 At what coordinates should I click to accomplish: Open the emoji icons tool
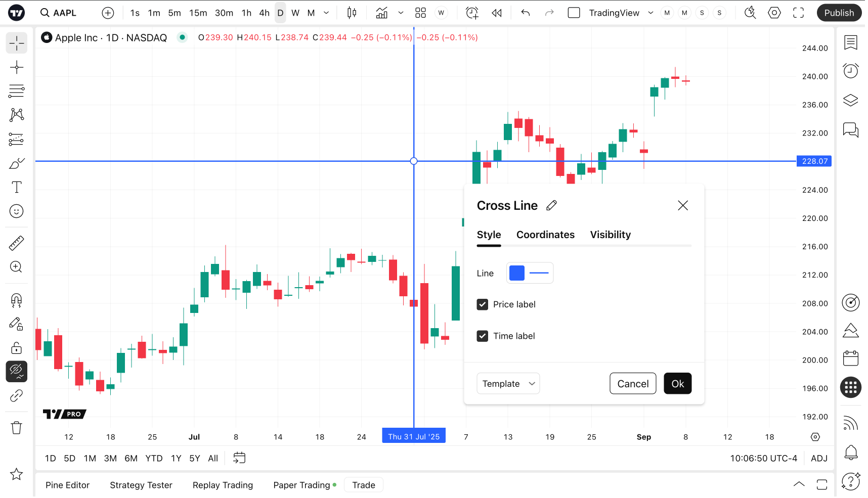coord(17,211)
